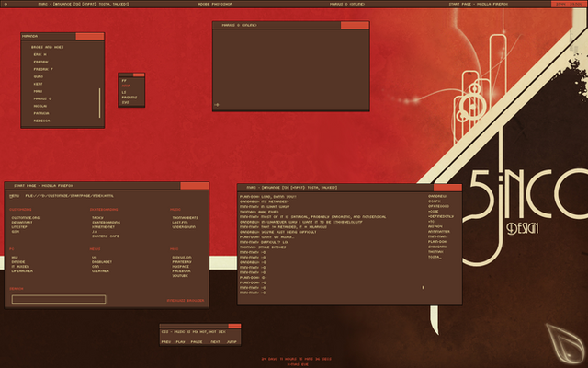The width and height of the screenshot is (588, 368).
Task: Open SYS in the small launcher
Action: pyautogui.click(x=125, y=102)
